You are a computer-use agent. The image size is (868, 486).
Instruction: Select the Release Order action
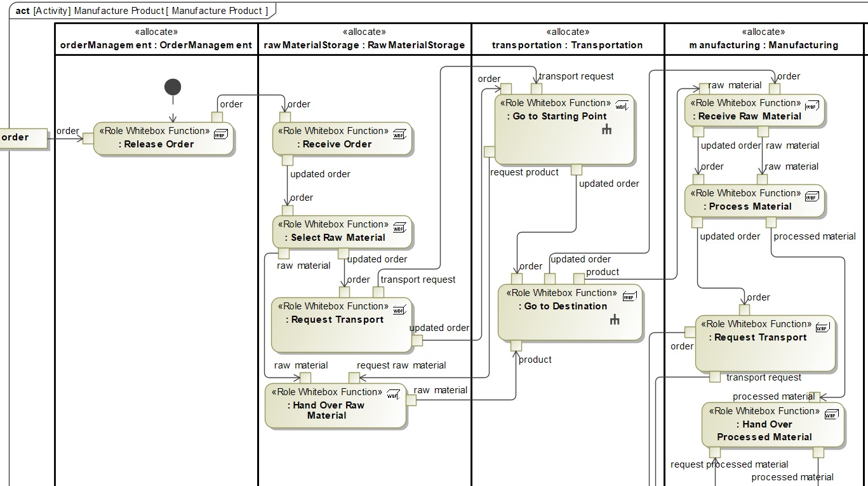(x=163, y=138)
